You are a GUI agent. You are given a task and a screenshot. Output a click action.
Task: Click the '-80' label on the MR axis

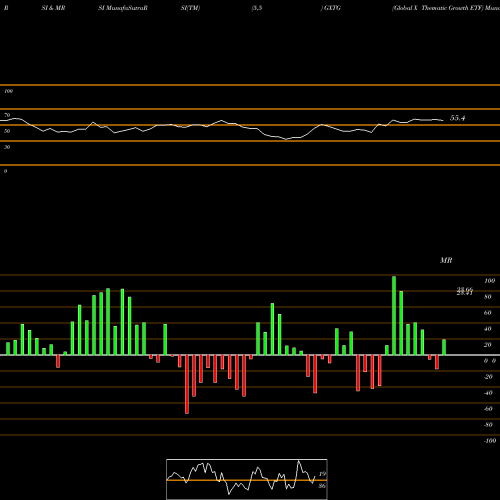[488, 425]
